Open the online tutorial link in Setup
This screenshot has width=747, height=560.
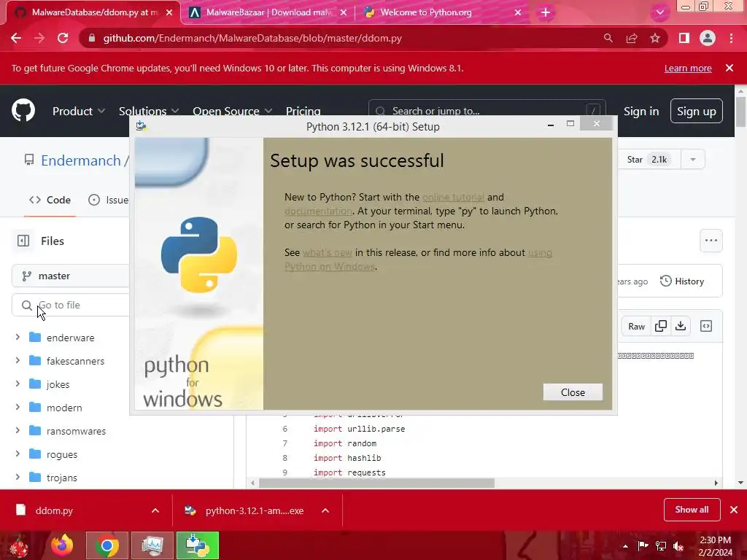point(453,197)
